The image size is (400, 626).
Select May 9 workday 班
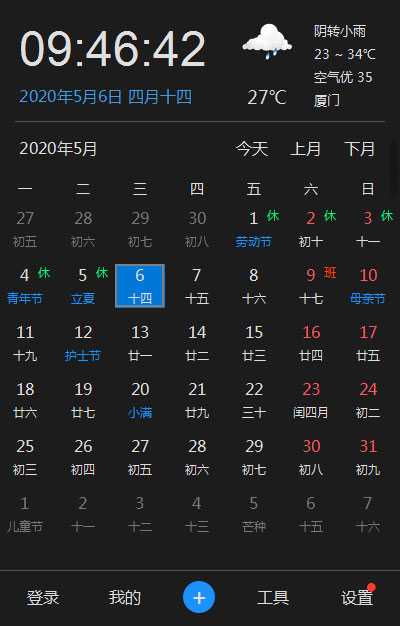[311, 286]
